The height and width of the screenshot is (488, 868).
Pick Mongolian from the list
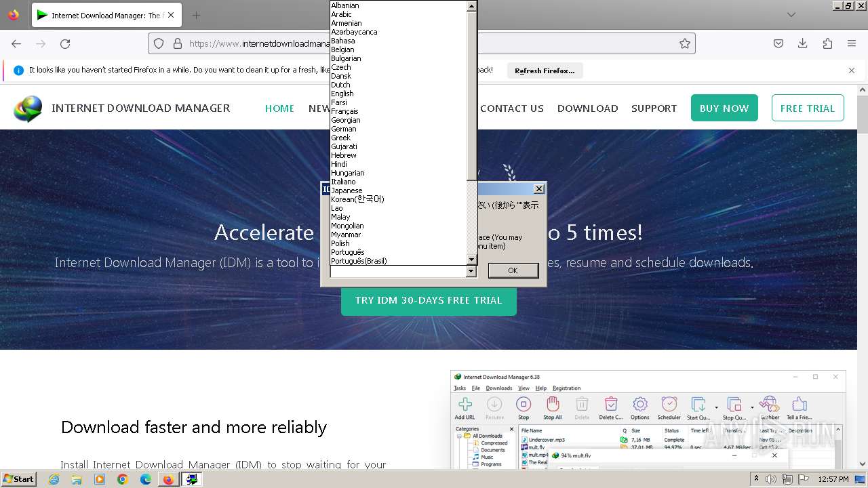click(399, 226)
